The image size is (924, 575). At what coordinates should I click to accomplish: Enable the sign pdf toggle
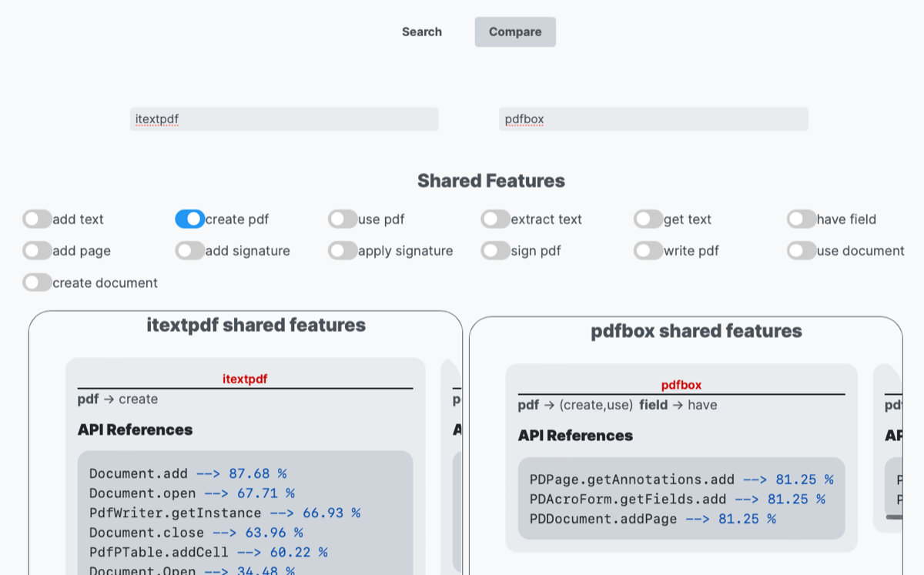[496, 251]
